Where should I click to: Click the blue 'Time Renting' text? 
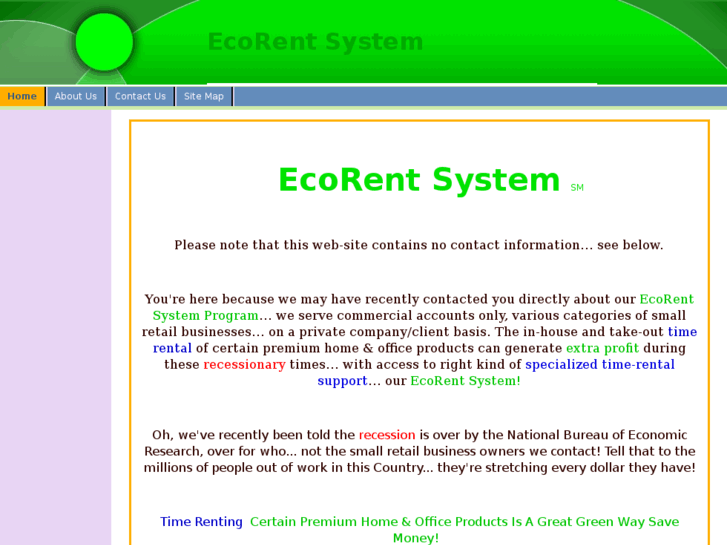tap(201, 522)
